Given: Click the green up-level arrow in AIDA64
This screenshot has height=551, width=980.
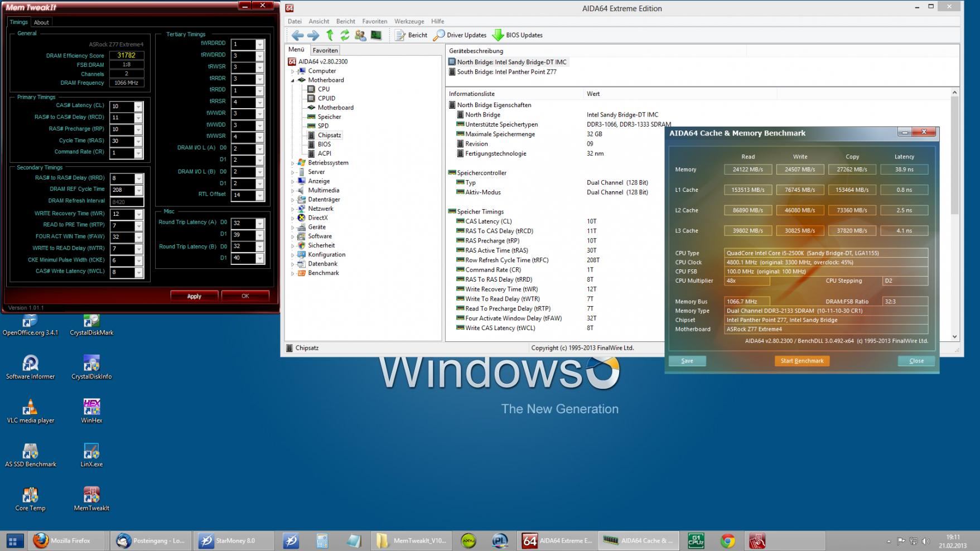Looking at the screenshot, I should tap(330, 35).
